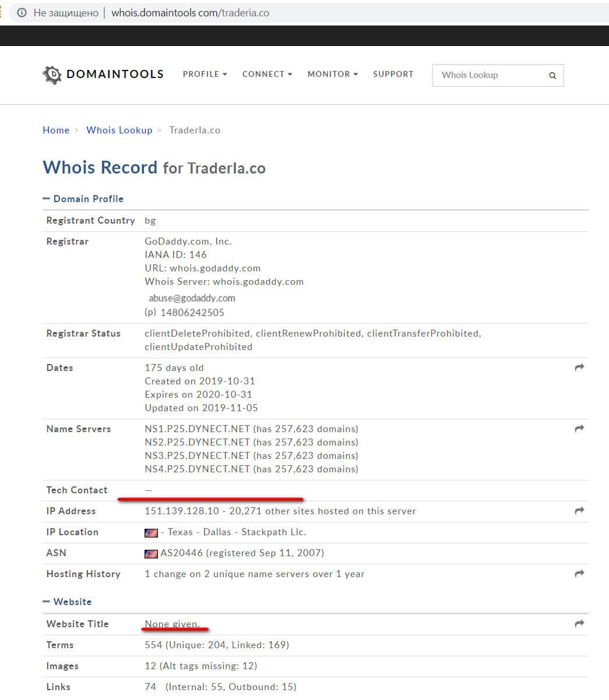Image resolution: width=609 pixels, height=700 pixels.
Task: Click the US flag icon beside AS20446
Action: click(151, 553)
